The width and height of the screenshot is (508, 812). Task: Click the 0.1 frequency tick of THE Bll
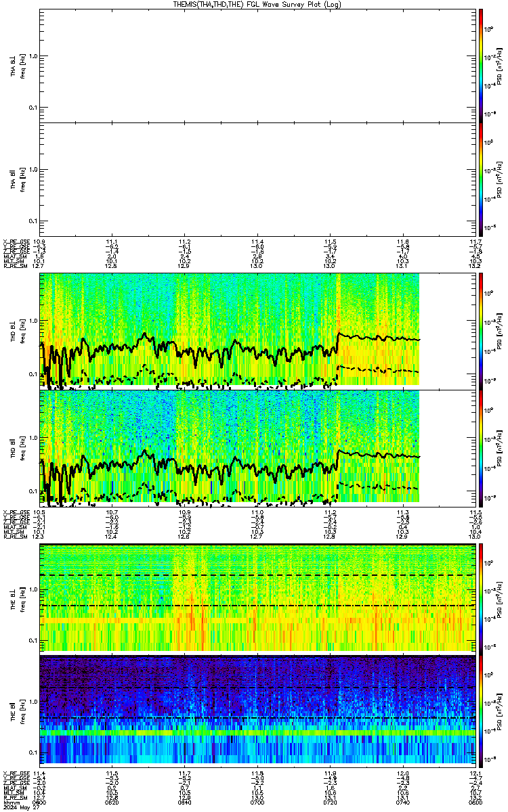click(33, 752)
